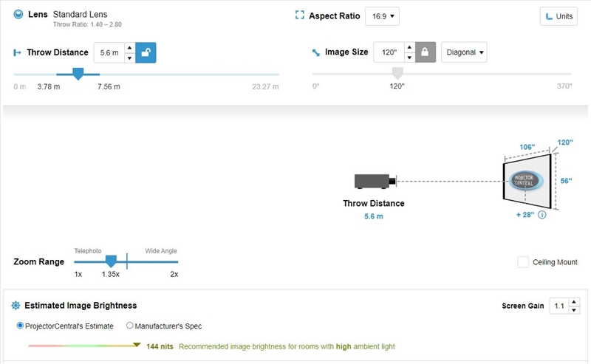Click the Throw Distance arrow icon

17,52
